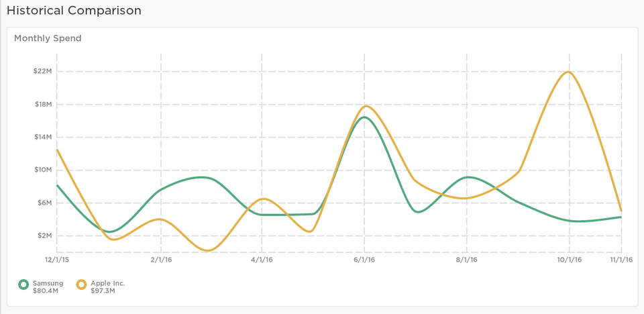This screenshot has width=644, height=314.
Task: Click Apple's peak point at 10/1/16
Action: [x=569, y=72]
